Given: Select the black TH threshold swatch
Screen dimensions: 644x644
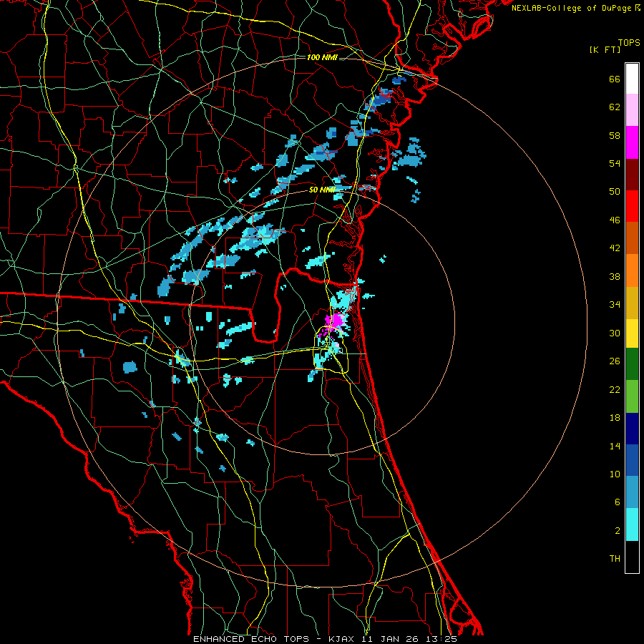Looking at the screenshot, I should (x=632, y=557).
